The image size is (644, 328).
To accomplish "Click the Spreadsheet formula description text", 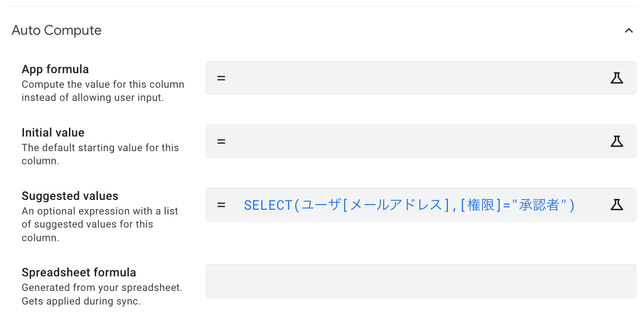I will 102,294.
